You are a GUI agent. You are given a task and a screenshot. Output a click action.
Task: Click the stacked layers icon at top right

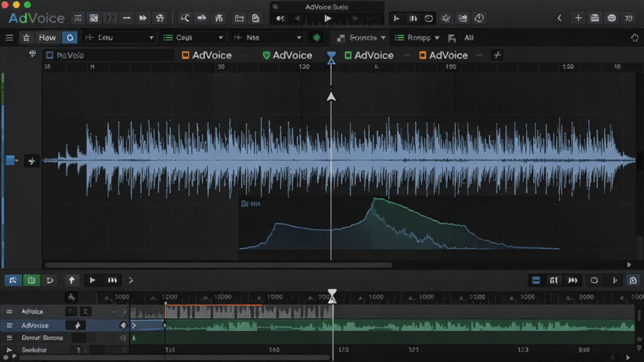tap(594, 18)
